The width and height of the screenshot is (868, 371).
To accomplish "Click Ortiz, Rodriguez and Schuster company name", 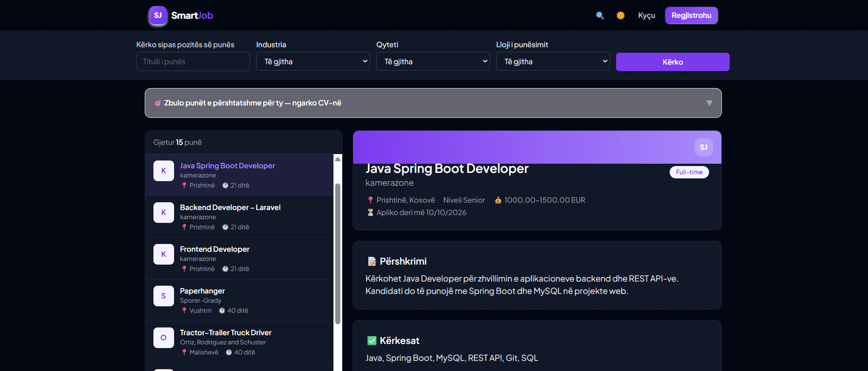I will (223, 342).
